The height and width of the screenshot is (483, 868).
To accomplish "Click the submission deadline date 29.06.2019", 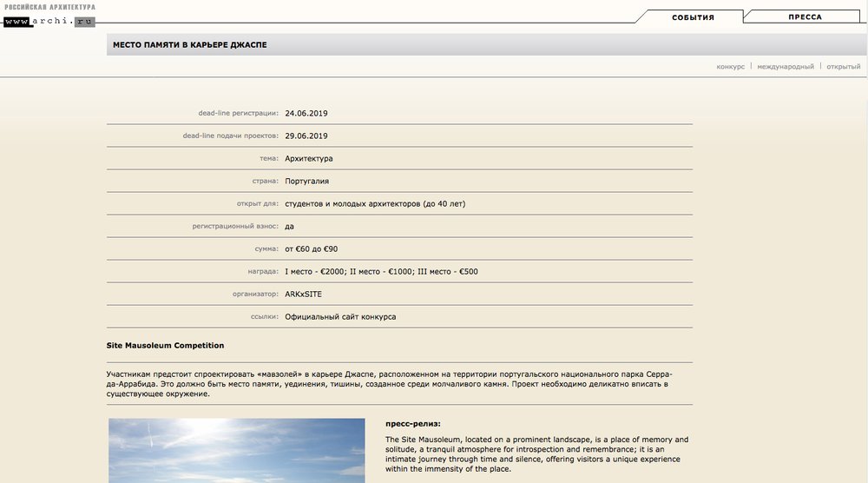I will [306, 136].
